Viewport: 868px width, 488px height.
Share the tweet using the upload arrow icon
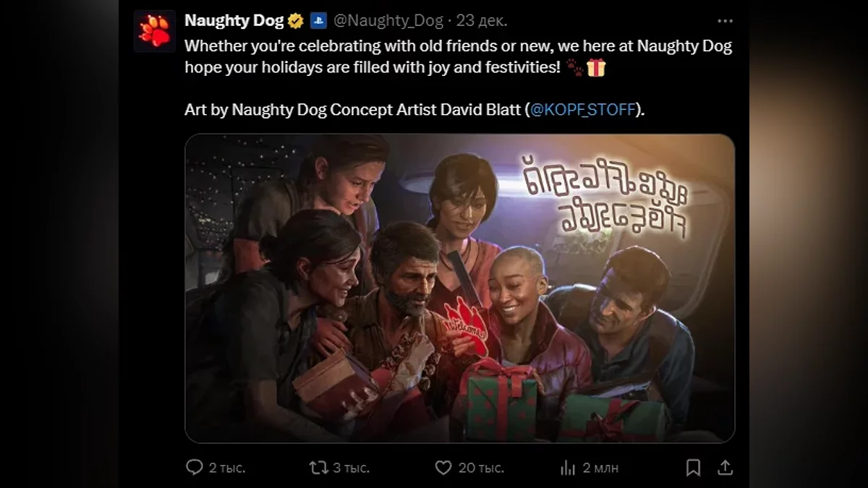(x=724, y=468)
